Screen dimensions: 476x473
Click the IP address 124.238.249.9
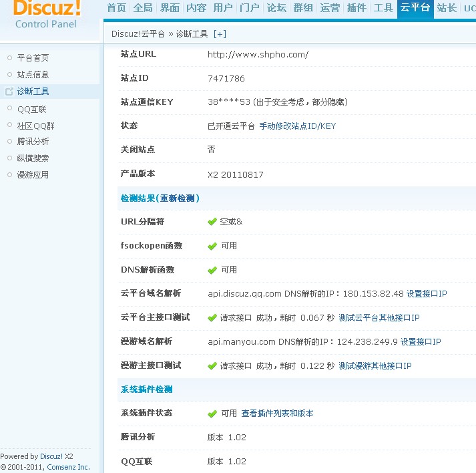pos(367,342)
